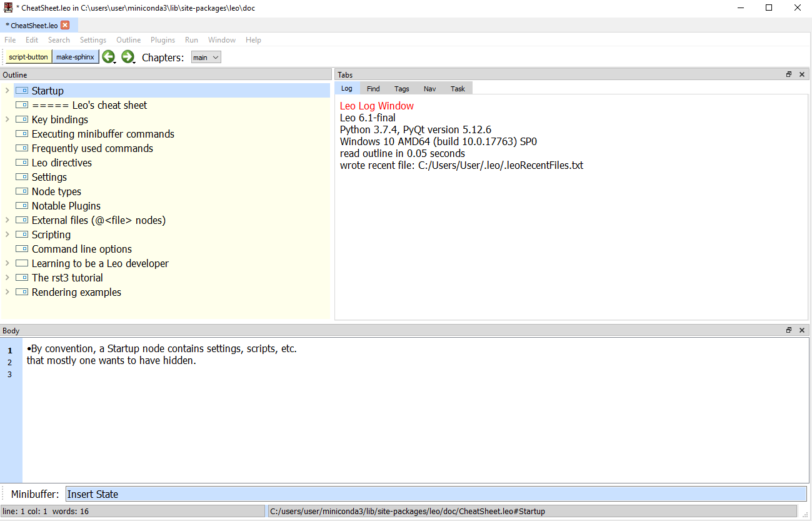Click the red 'Leo Log Window' heading
Image resolution: width=812 pixels, height=521 pixels.
[377, 106]
